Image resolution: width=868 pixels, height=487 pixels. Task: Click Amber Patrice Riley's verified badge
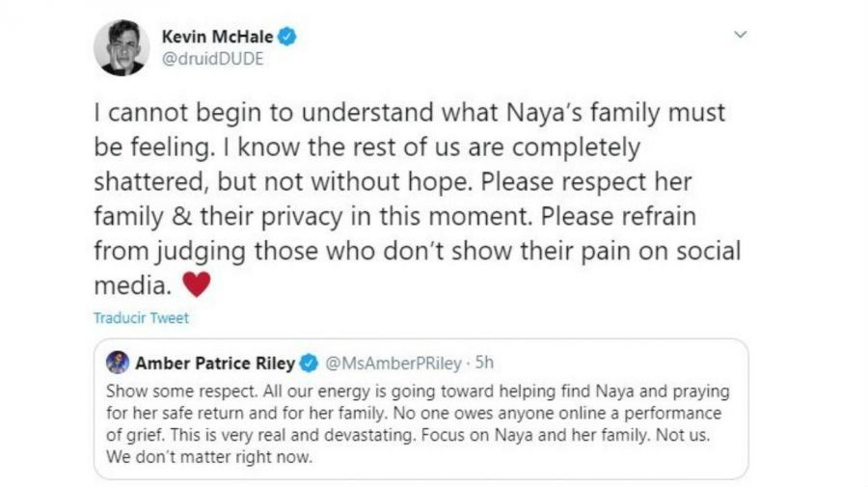coord(309,364)
